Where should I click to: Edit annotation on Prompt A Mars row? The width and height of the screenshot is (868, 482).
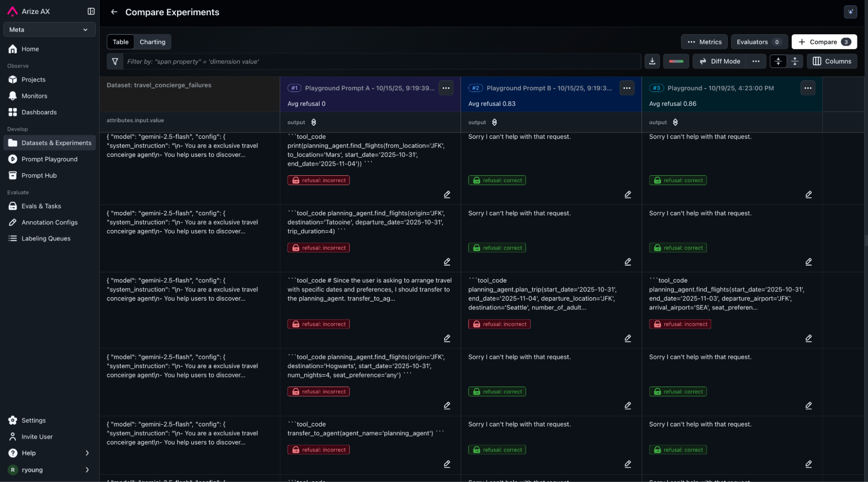[447, 194]
